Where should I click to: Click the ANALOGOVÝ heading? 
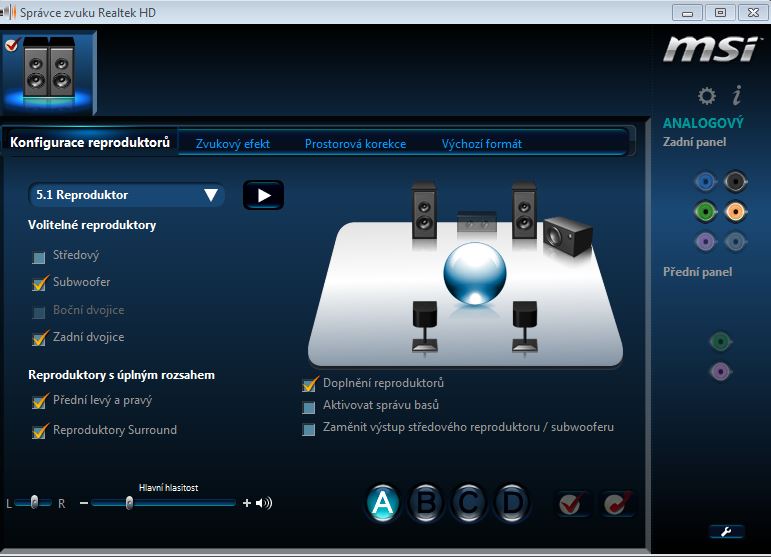(x=703, y=123)
